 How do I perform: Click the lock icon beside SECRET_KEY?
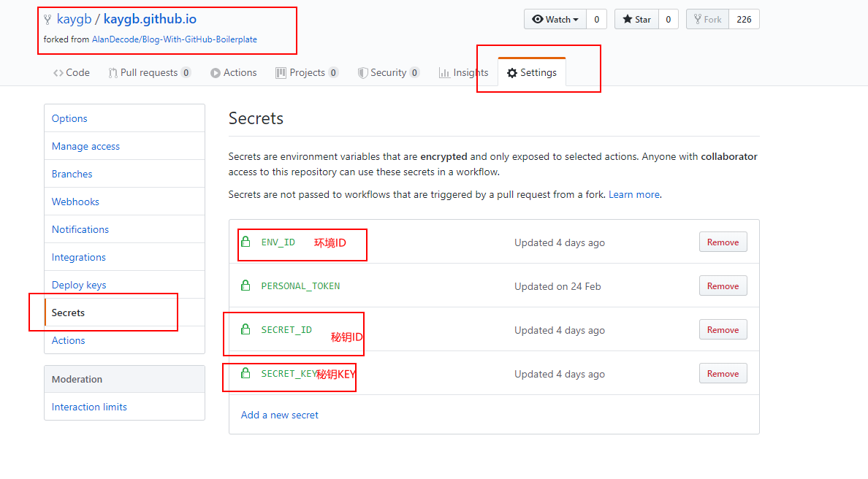pyautogui.click(x=245, y=373)
